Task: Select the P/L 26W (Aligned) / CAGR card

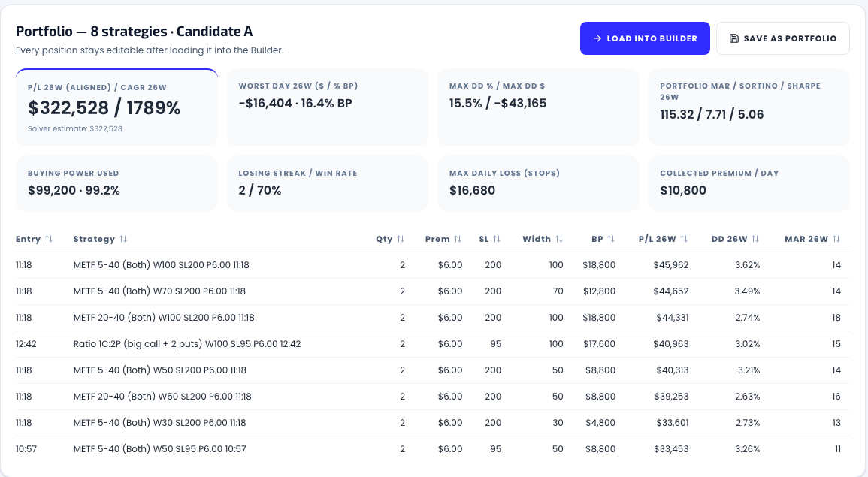Action: tap(116, 107)
